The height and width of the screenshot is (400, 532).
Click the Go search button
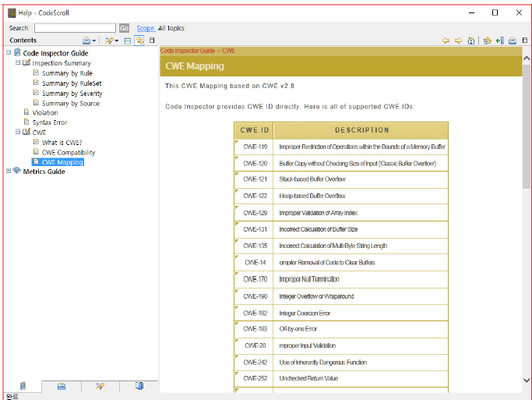(x=124, y=28)
